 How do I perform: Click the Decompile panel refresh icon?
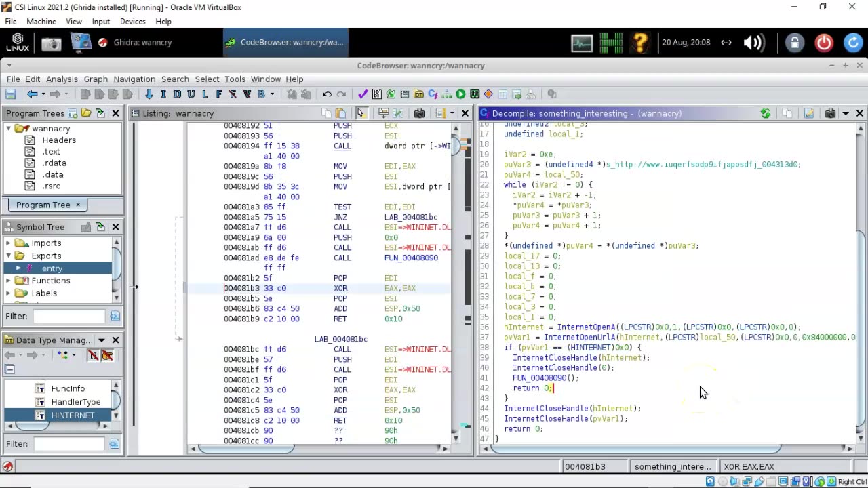[766, 113]
